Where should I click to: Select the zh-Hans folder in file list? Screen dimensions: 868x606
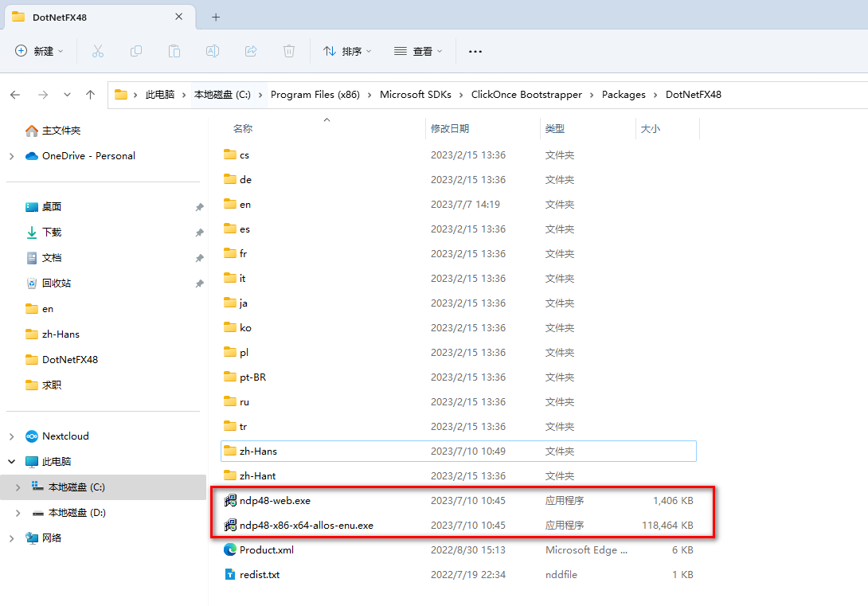459,451
